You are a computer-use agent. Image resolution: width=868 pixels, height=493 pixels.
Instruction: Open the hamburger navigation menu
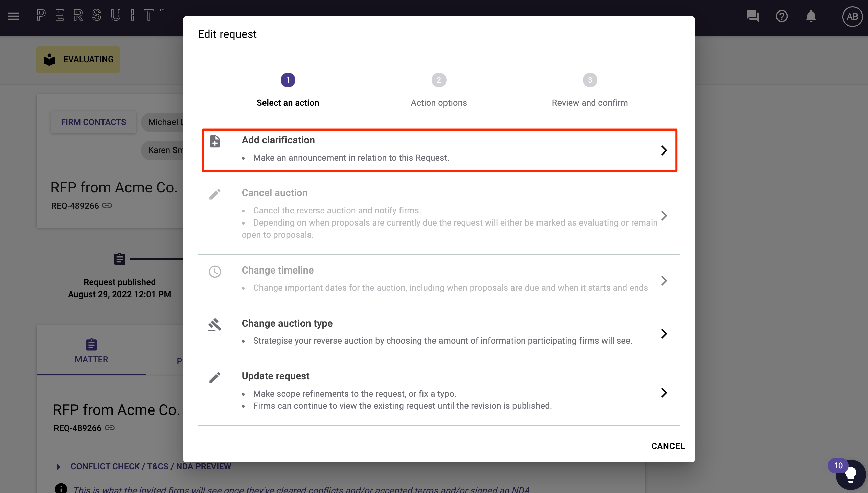13,16
